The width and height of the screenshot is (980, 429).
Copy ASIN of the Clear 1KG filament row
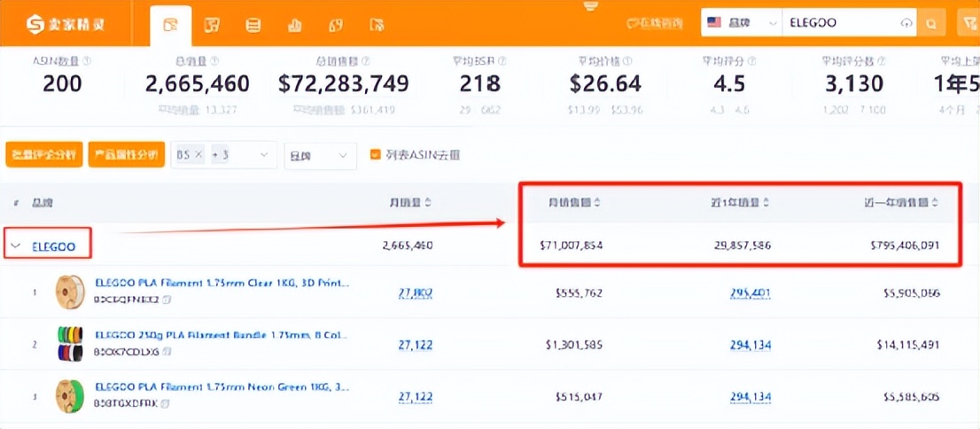click(167, 300)
